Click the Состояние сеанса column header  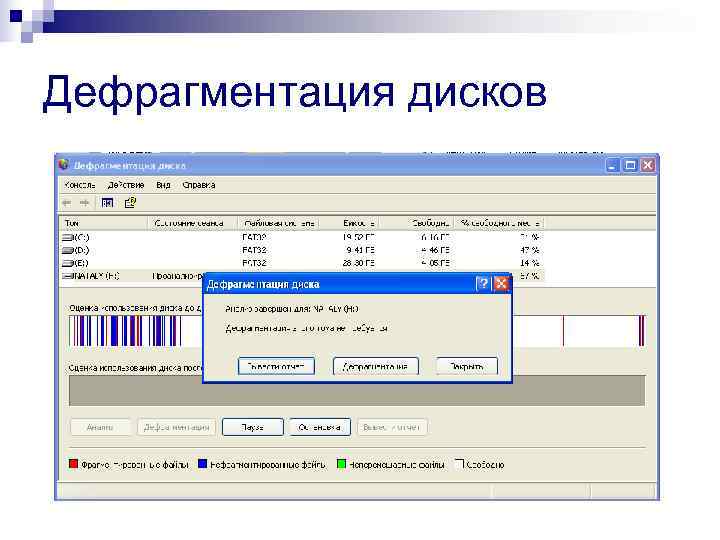tap(193, 223)
